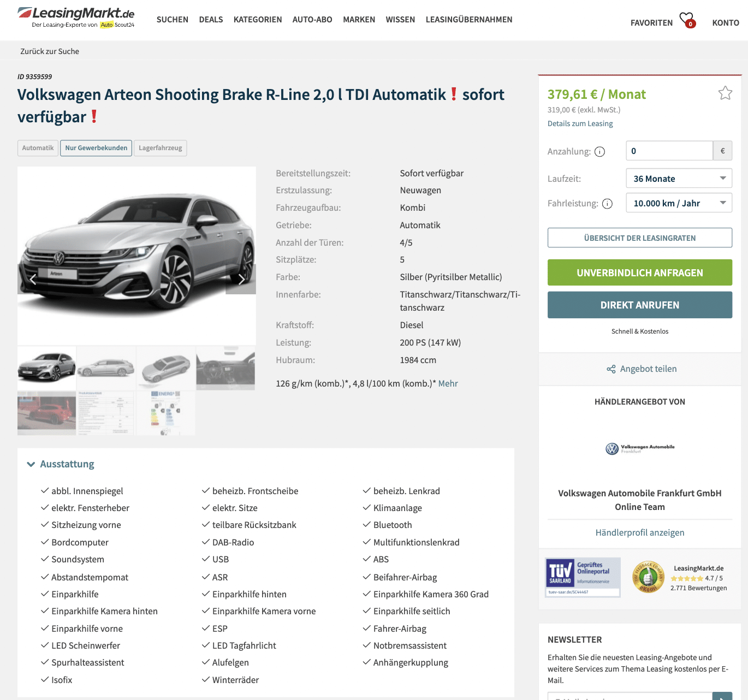Click the Abstandstempomat equipment item
This screenshot has height=700, width=748.
click(90, 577)
